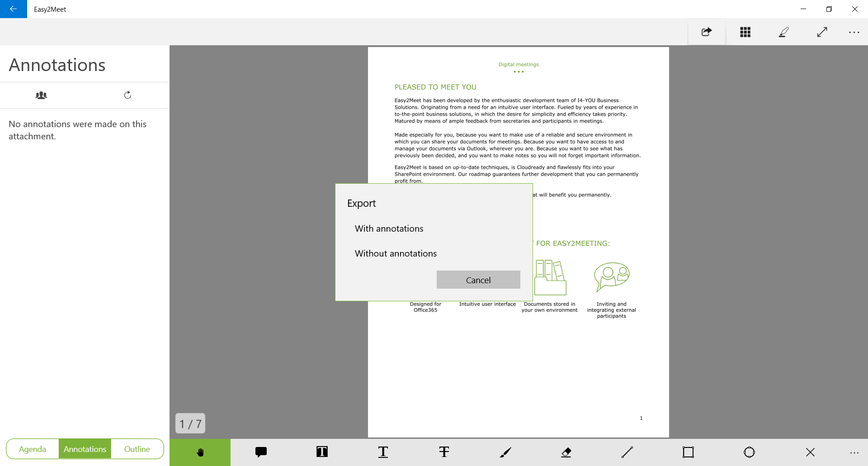Expand document to full screen
The width and height of the screenshot is (868, 466).
click(x=822, y=32)
